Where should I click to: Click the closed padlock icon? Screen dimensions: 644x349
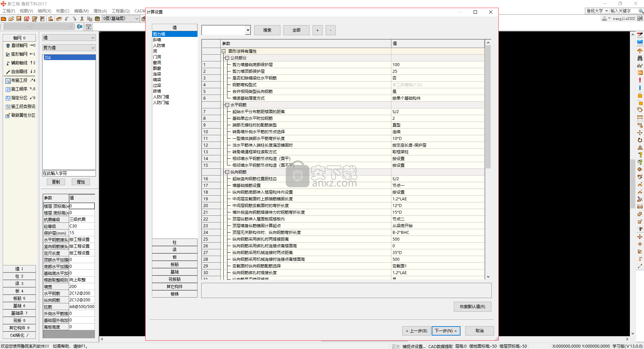640,95
